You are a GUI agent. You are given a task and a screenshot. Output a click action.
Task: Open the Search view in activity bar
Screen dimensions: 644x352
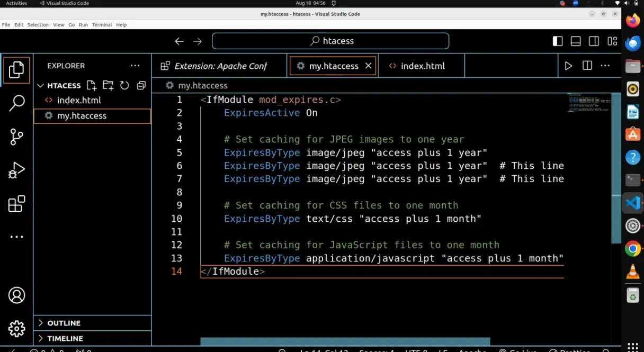[x=16, y=103]
